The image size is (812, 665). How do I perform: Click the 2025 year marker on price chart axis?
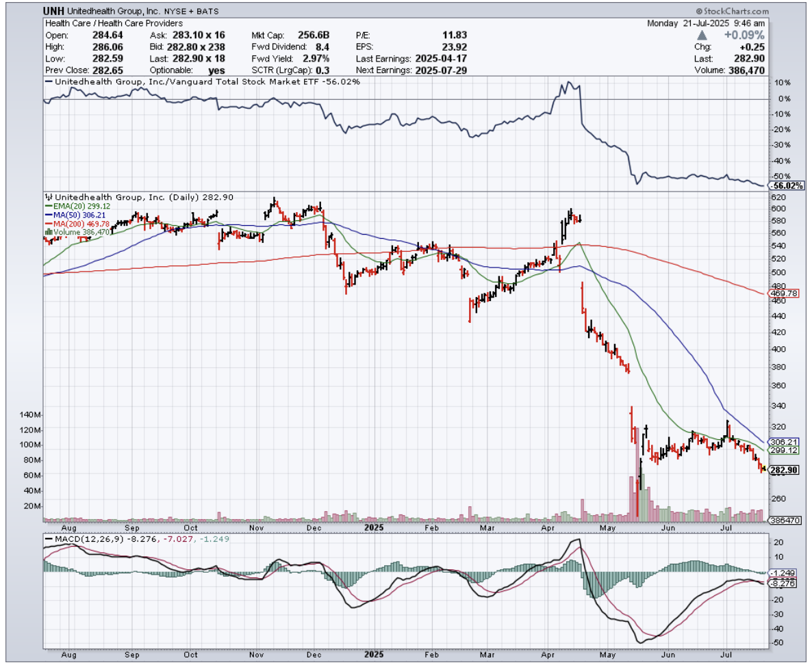(373, 528)
